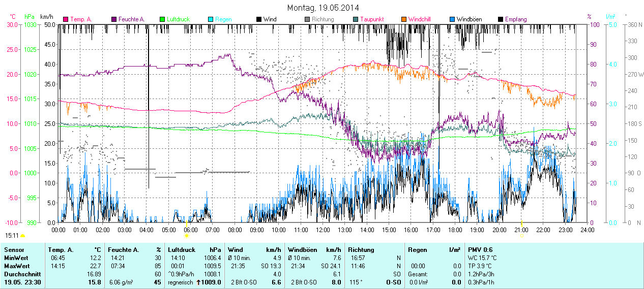Click the sunset marker near 21:00
Image resolution: width=644 pixels, height=289 pixels.
[x=521, y=236]
